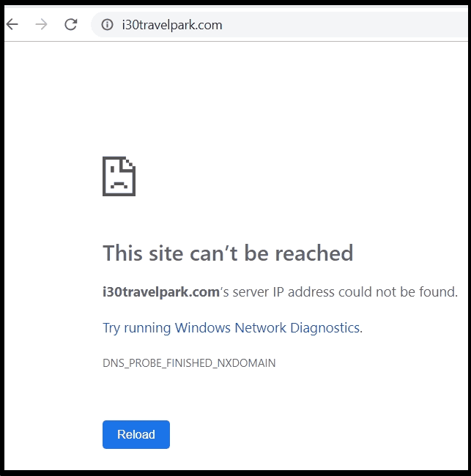
Task: Click the blue Reload button
Action: (136, 434)
